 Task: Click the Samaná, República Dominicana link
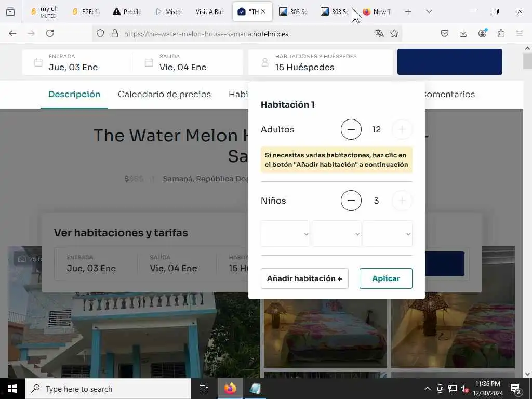tap(206, 179)
